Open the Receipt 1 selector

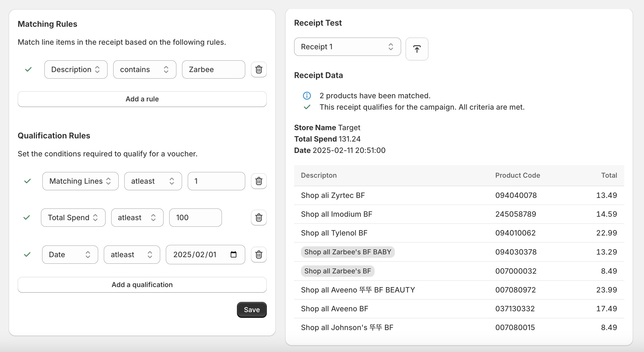[348, 47]
